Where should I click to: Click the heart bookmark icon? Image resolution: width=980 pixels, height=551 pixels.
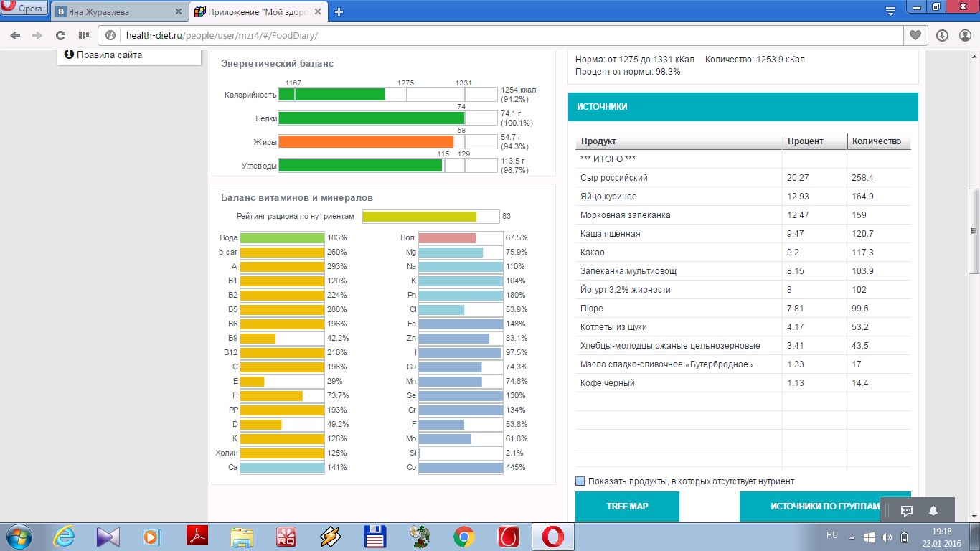click(x=915, y=35)
